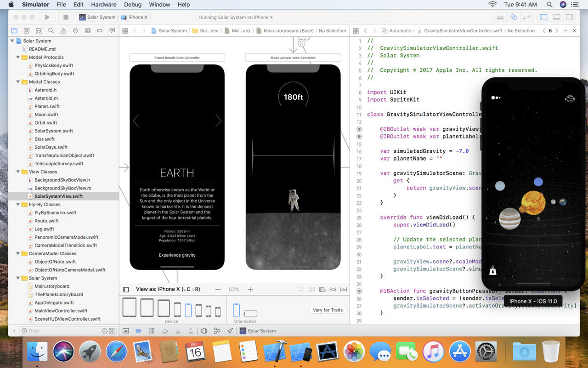588x368 pixels.
Task: Select the landscape orientation option
Action: (250, 313)
